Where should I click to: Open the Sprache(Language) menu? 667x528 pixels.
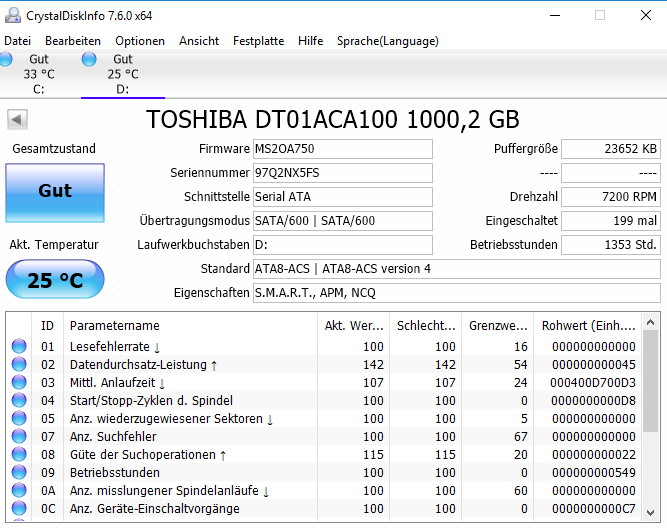(388, 41)
